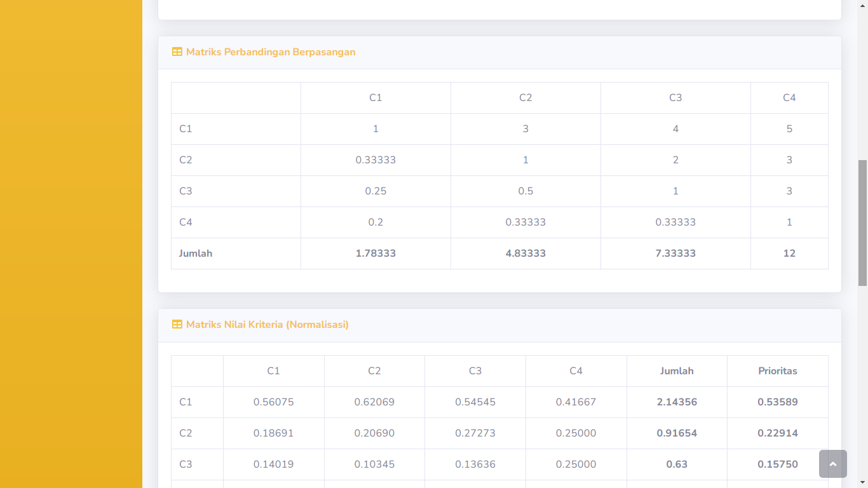The image size is (868, 488).
Task: Click value 2 in the pairwise C2 row
Action: point(675,160)
